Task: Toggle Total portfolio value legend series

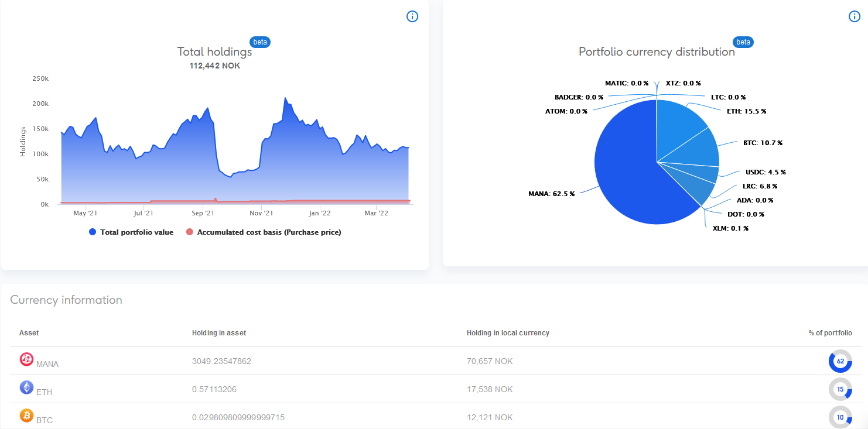Action: (x=131, y=232)
